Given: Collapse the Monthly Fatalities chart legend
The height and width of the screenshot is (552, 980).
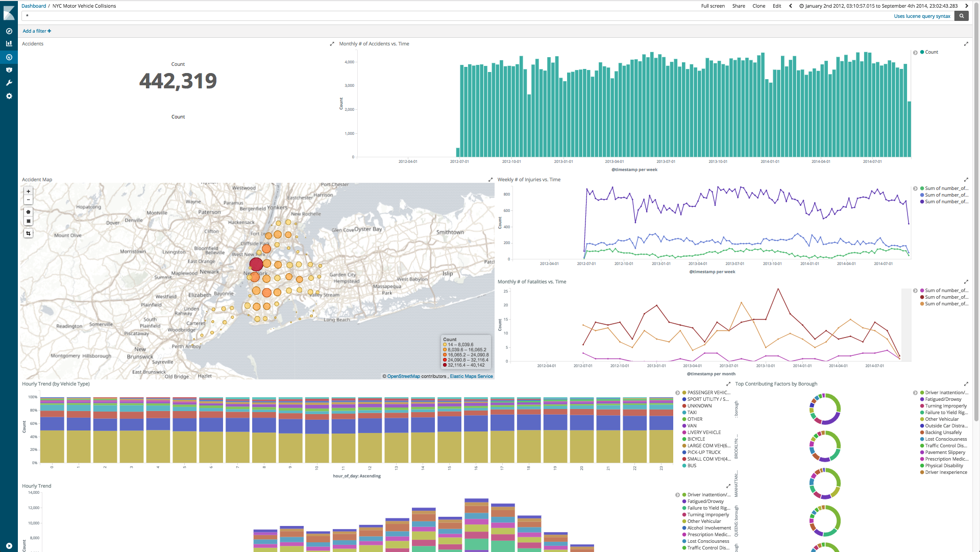Looking at the screenshot, I should tap(915, 291).
